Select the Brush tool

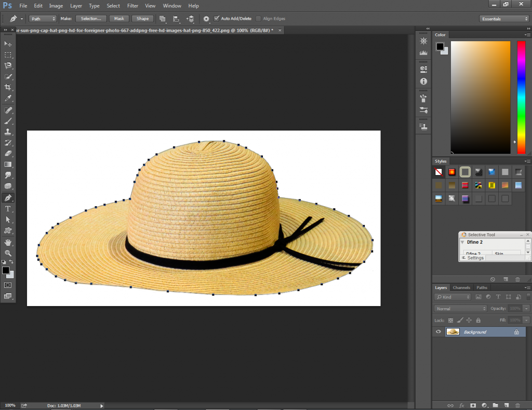tap(8, 121)
